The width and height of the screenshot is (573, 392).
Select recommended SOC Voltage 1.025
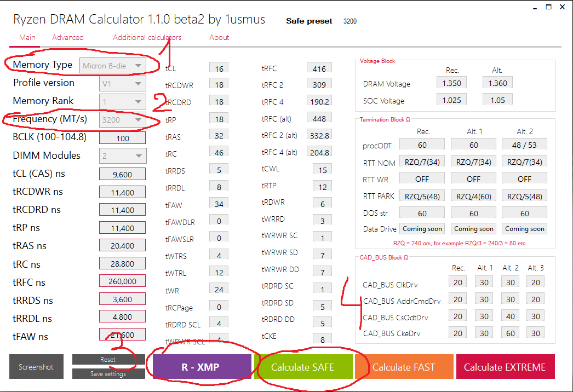(x=452, y=100)
